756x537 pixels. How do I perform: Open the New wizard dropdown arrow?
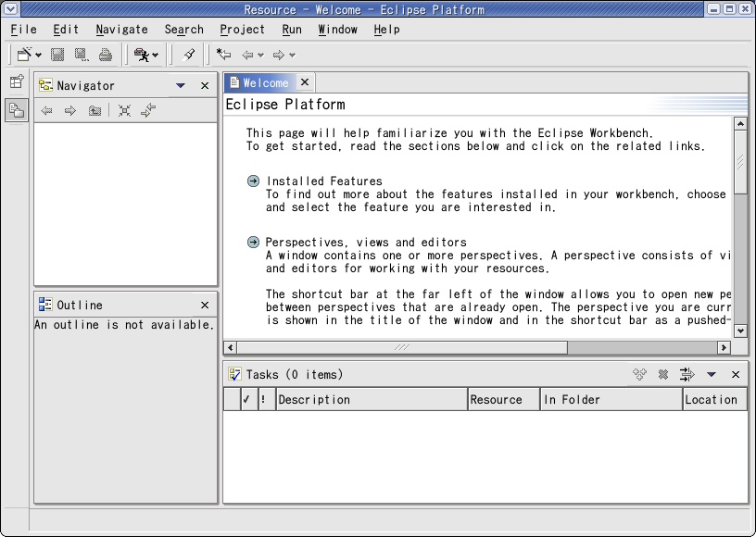(x=39, y=55)
